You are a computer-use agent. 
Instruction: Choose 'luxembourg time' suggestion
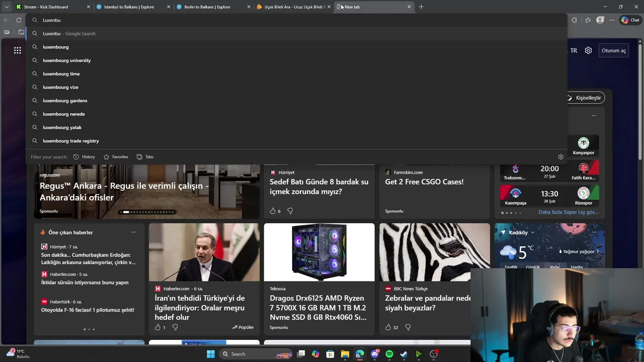(296, 74)
